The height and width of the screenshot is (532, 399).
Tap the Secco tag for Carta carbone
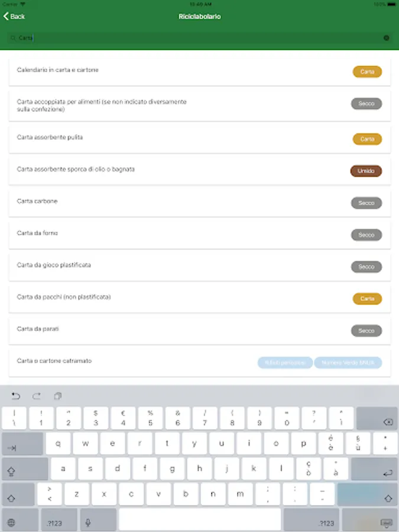tap(366, 203)
